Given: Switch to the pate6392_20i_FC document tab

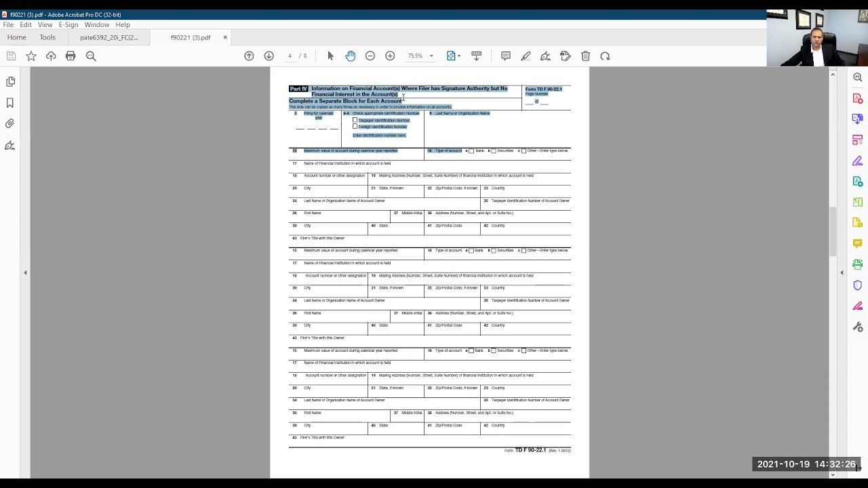Looking at the screenshot, I should pyautogui.click(x=109, y=37).
